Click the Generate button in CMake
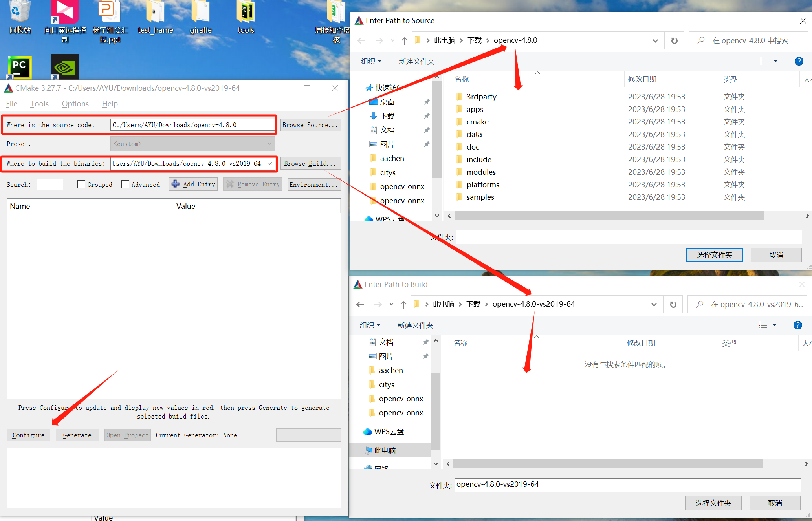Screen dimensions: 812x521 pos(77,435)
